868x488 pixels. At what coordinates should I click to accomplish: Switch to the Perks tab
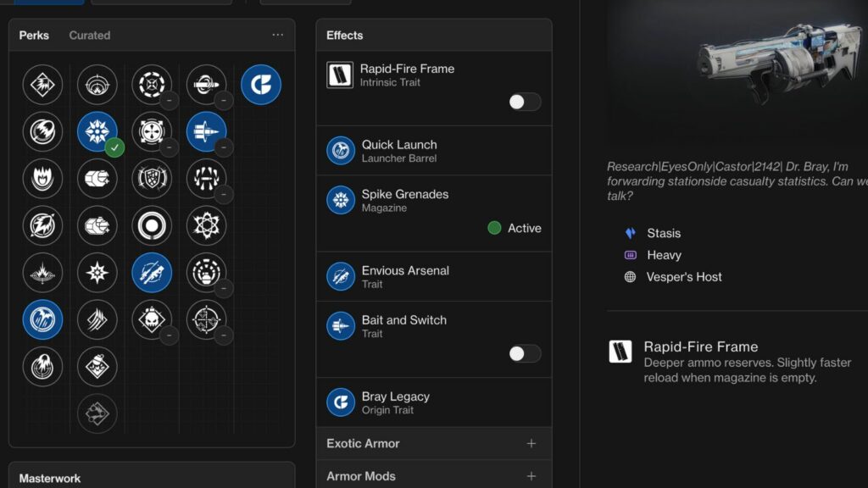[34, 36]
